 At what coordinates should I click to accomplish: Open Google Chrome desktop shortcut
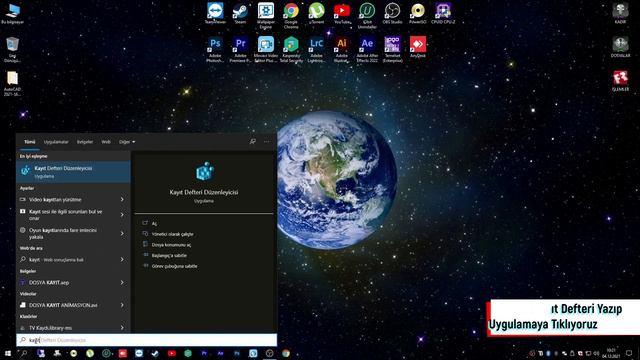click(291, 16)
